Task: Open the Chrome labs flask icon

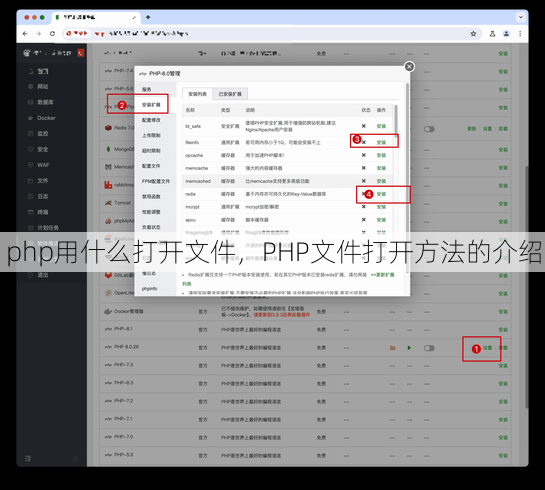Action: [x=493, y=34]
